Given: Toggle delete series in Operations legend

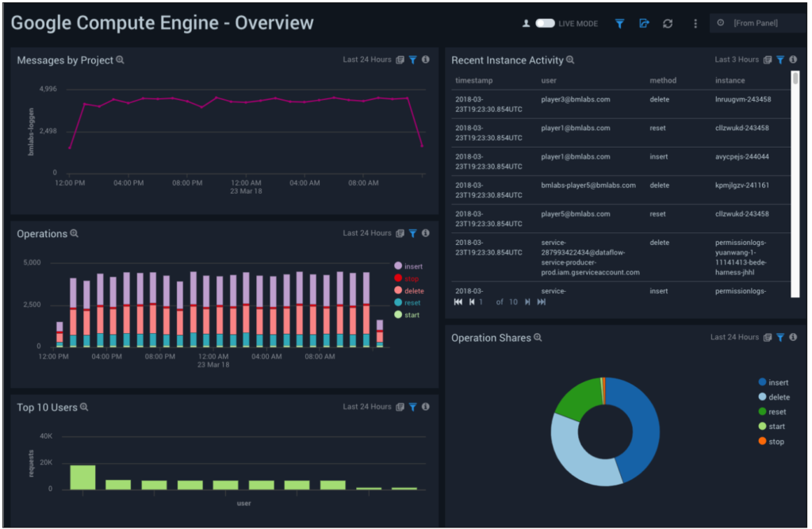Looking at the screenshot, I should tap(409, 291).
